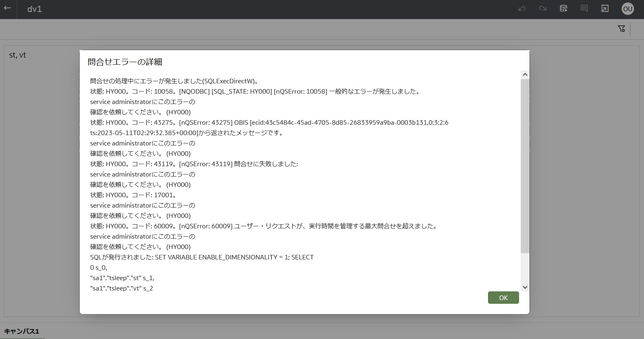Image resolution: width=644 pixels, height=339 pixels.
Task: Click the filter bar funnel icon
Action: coord(621,29)
